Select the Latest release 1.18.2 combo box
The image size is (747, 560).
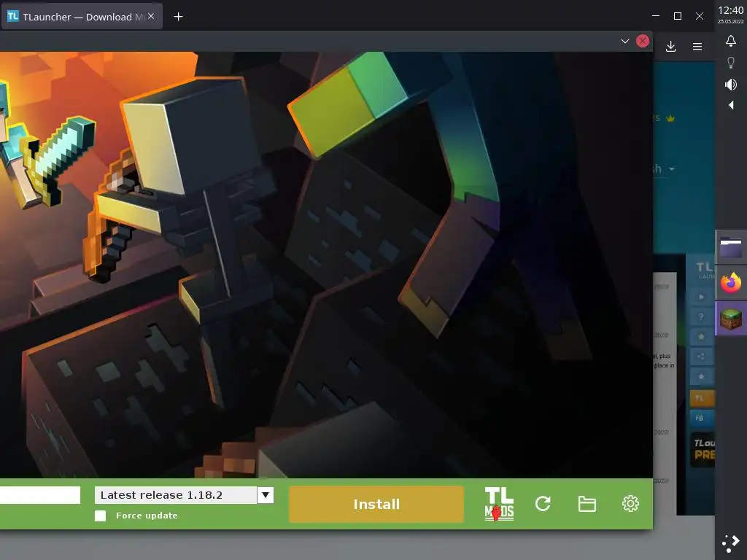[x=184, y=495]
